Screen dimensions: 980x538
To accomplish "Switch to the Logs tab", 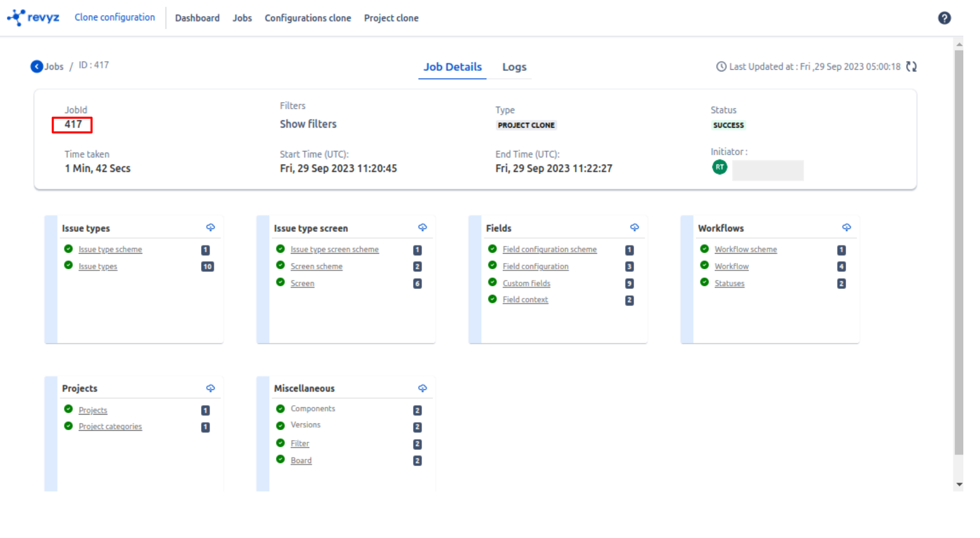I will 514,67.
